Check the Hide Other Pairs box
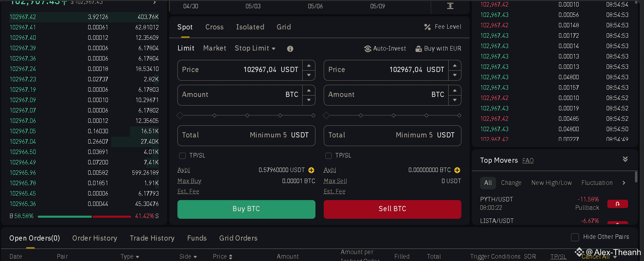 pyautogui.click(x=575, y=237)
